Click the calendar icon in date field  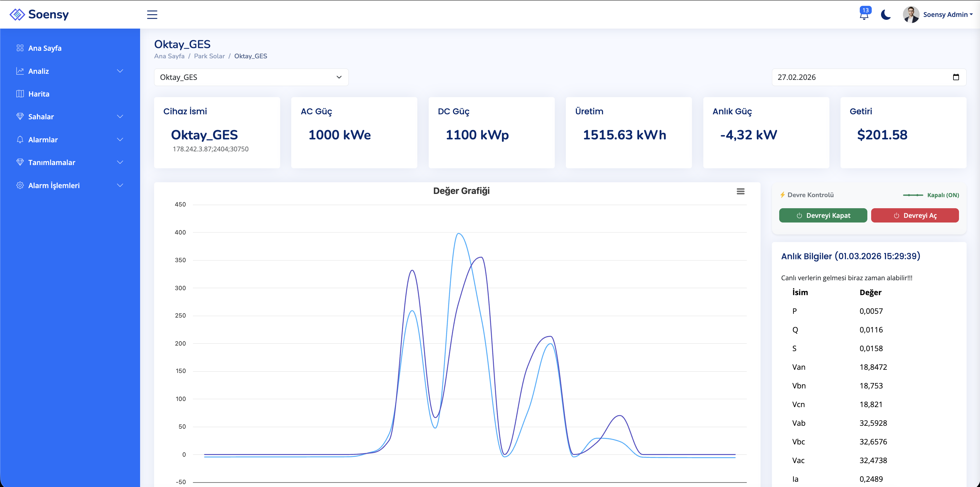pyautogui.click(x=956, y=77)
